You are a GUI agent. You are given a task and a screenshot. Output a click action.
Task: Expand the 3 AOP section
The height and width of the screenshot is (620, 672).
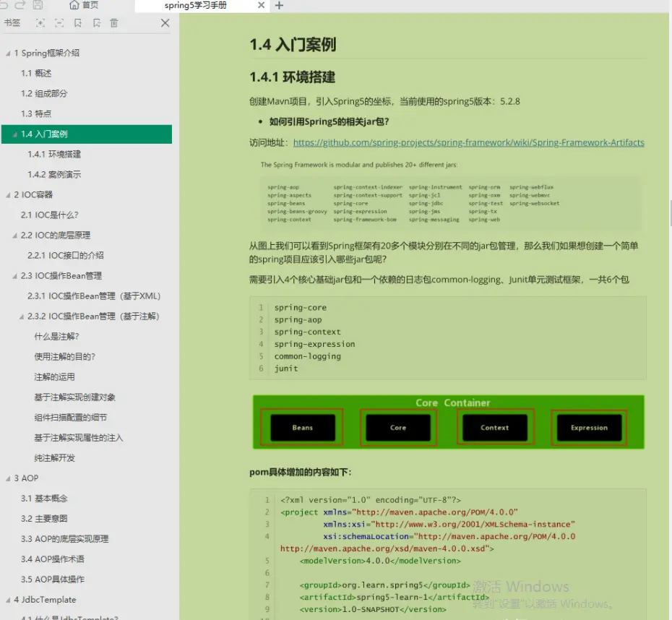coord(7,478)
